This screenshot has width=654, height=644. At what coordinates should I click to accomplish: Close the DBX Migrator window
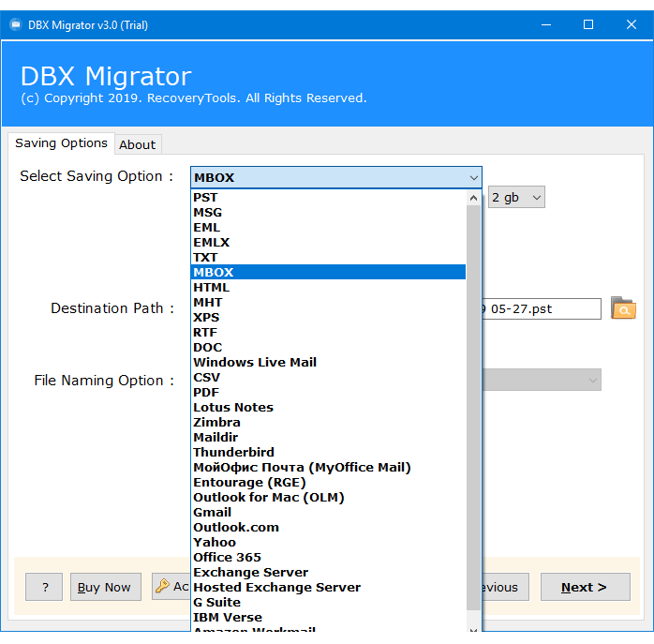632,24
